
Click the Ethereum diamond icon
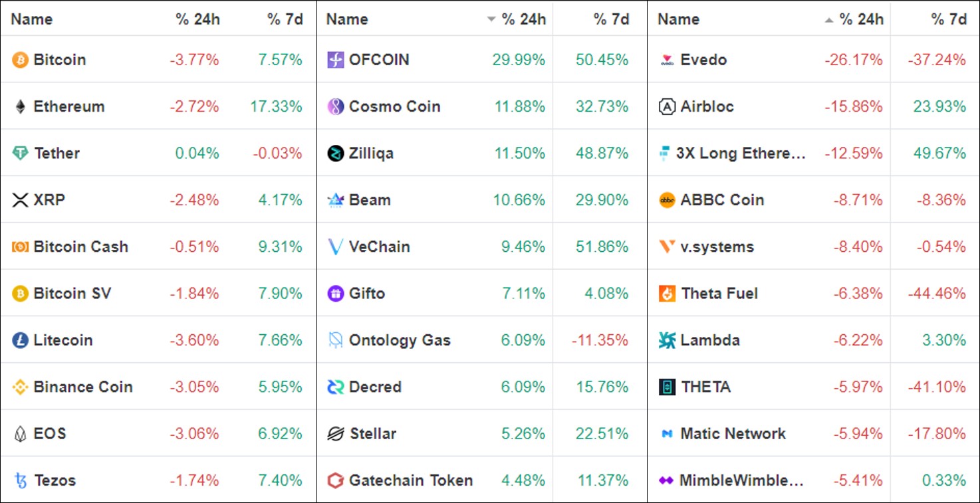[x=21, y=106]
